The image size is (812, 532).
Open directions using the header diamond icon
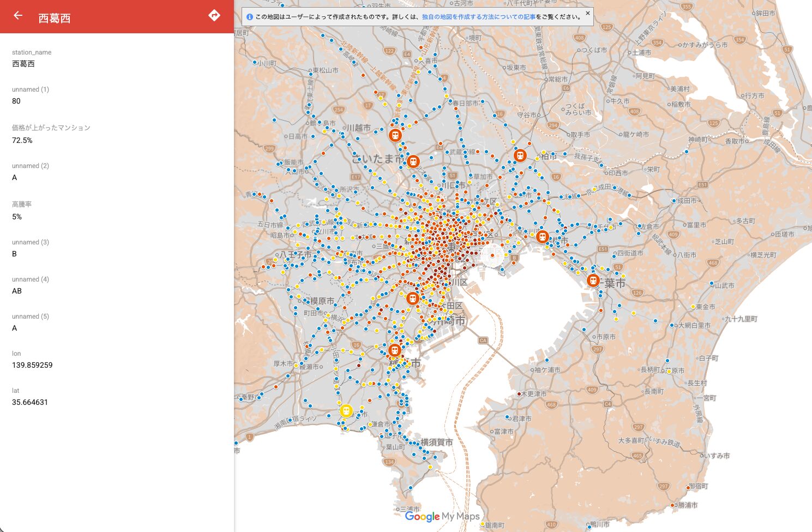214,16
